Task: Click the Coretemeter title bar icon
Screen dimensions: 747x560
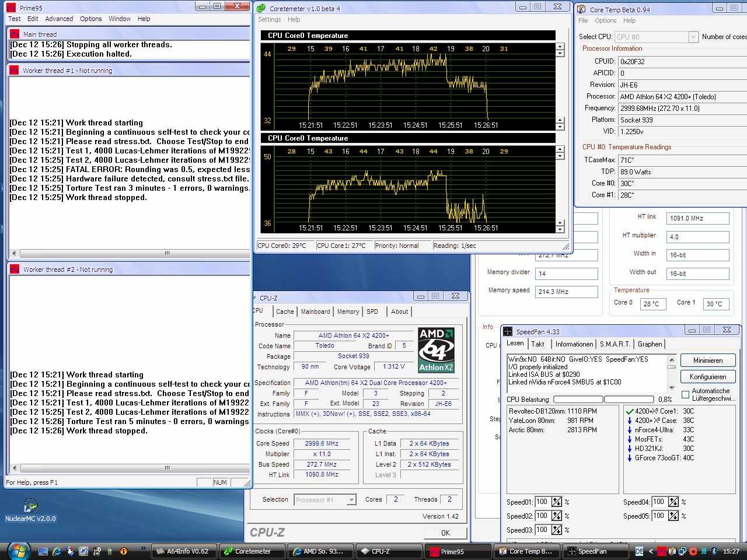Action: click(x=261, y=8)
